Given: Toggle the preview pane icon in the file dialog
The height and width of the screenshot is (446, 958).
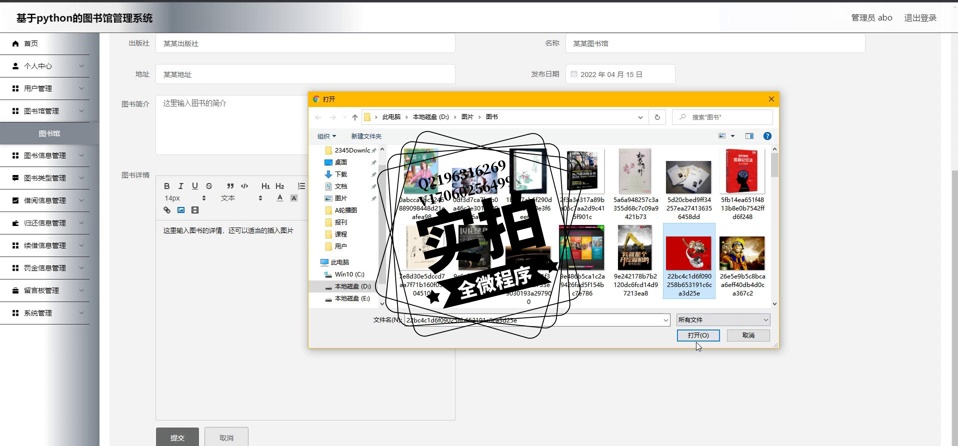Looking at the screenshot, I should tap(749, 136).
